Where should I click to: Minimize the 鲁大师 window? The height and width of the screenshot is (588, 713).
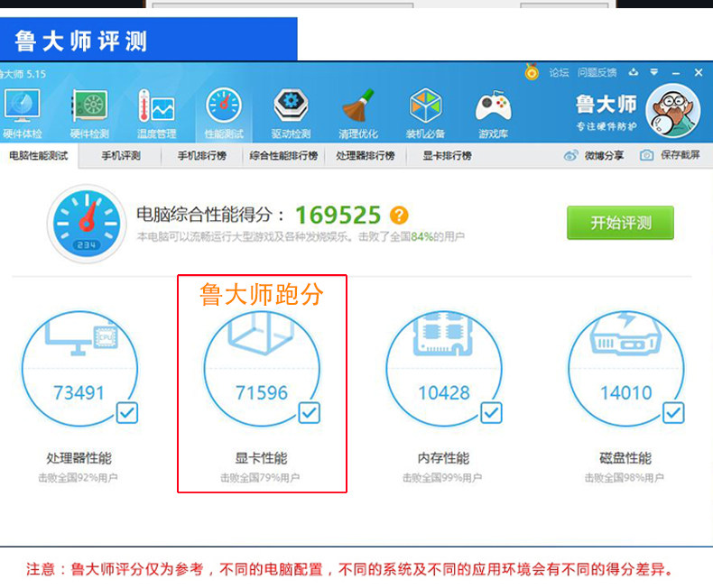(676, 73)
